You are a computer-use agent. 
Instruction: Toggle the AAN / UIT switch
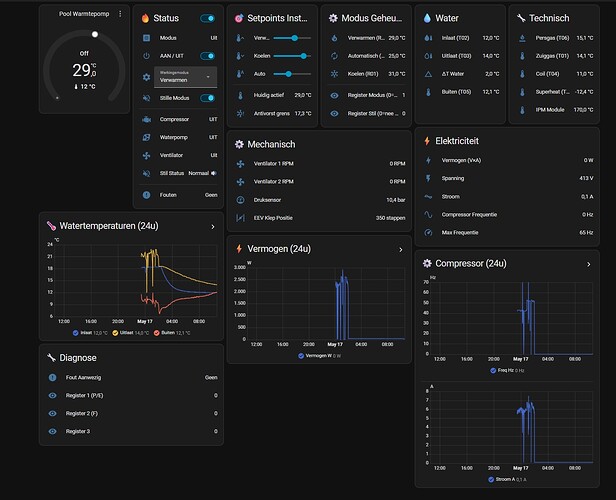(207, 56)
